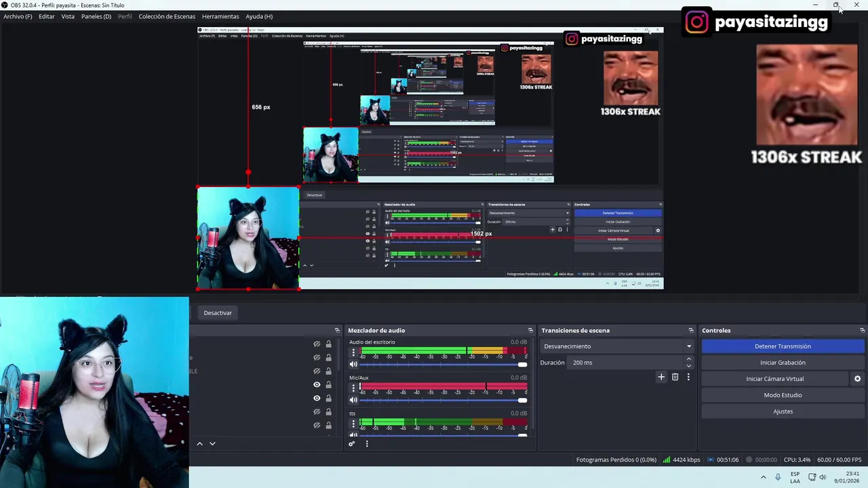The height and width of the screenshot is (488, 868).
Task: Delete the scene transition with trash icon
Action: click(675, 377)
